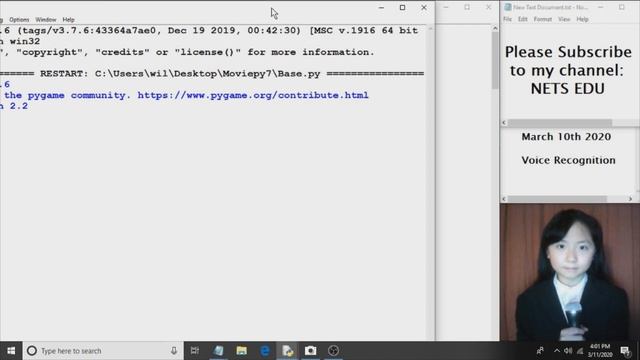The image size is (640, 360).
Task: Click the pygame.org/contribute.html URL text
Action: pyautogui.click(x=253, y=95)
